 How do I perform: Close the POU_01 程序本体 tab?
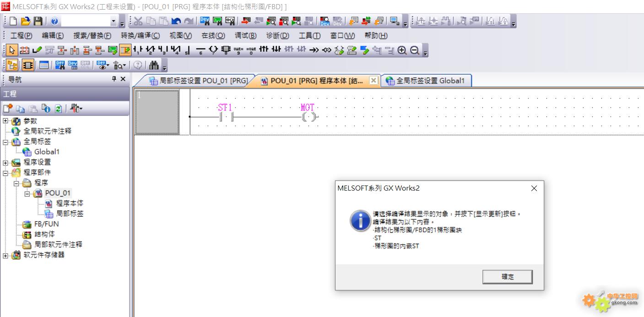pos(373,81)
